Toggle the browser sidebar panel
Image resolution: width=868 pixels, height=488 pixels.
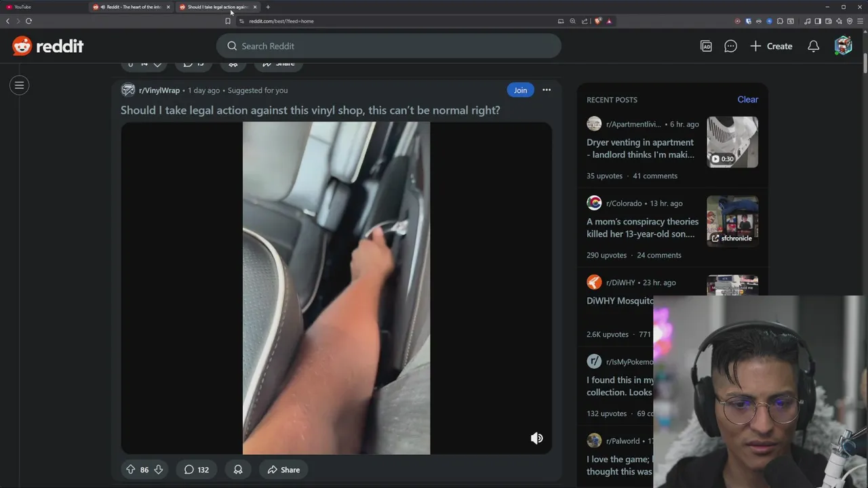pos(818,21)
